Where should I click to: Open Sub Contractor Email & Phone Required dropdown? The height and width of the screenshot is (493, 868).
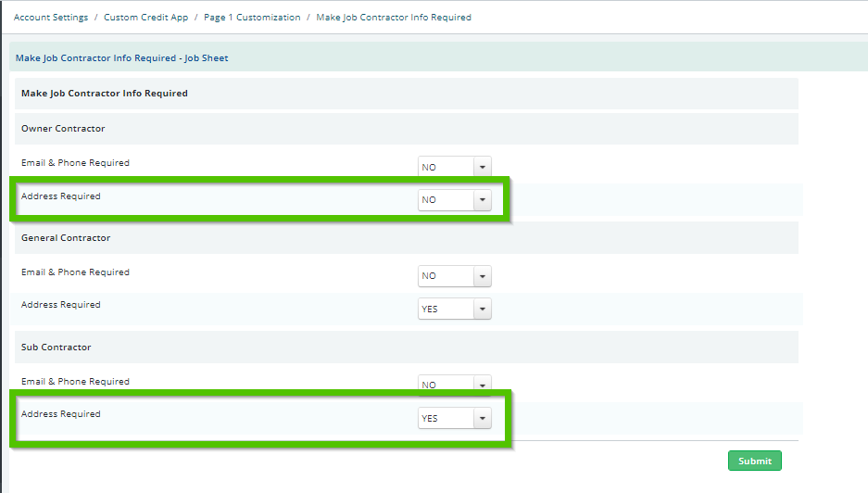[455, 384]
